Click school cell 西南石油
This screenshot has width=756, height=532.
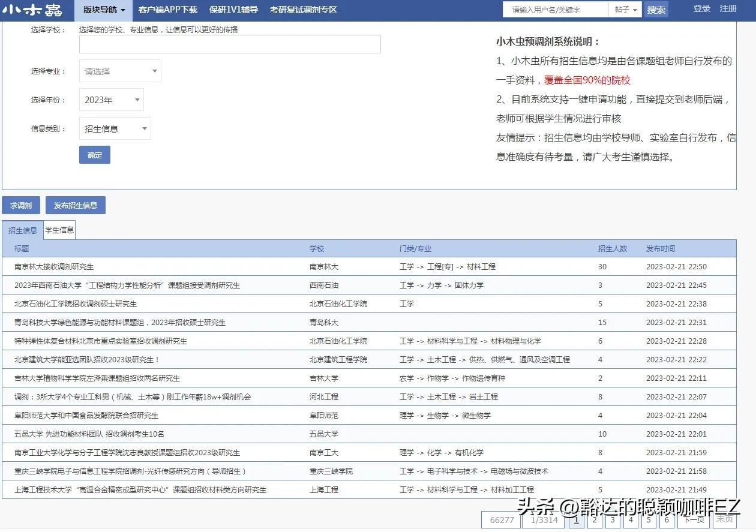[x=324, y=285]
